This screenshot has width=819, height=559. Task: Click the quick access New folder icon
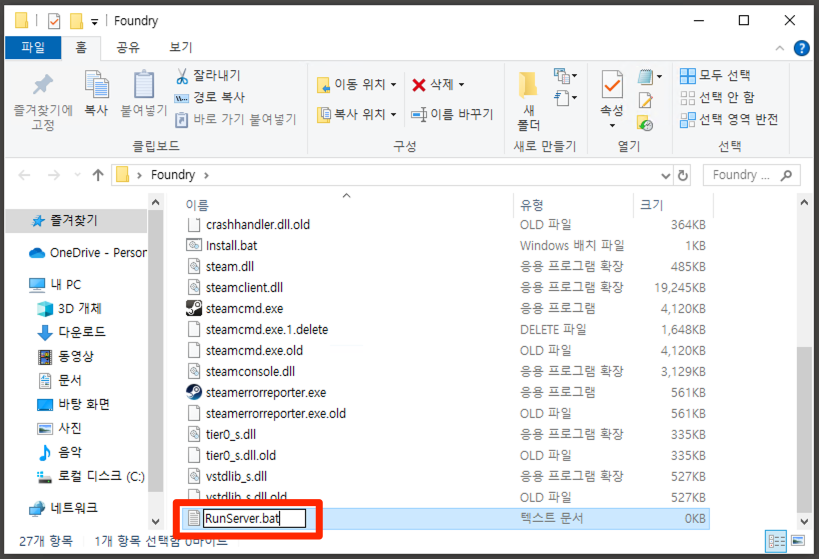pos(76,21)
